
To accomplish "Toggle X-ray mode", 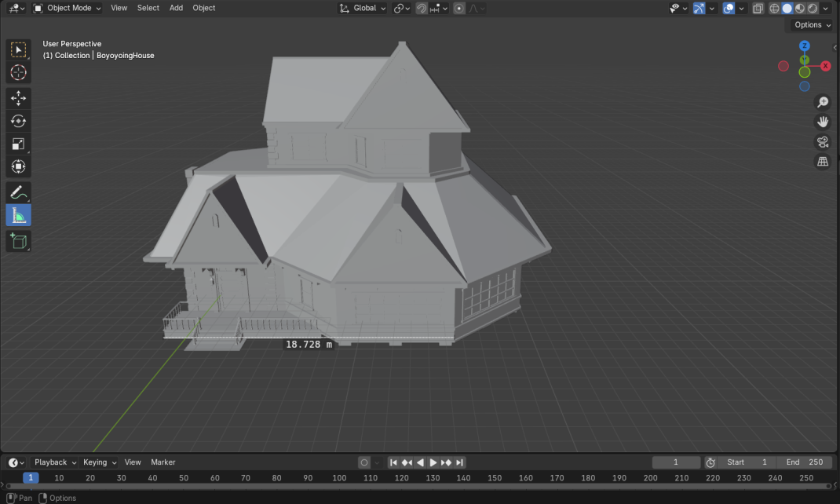I will pos(758,8).
